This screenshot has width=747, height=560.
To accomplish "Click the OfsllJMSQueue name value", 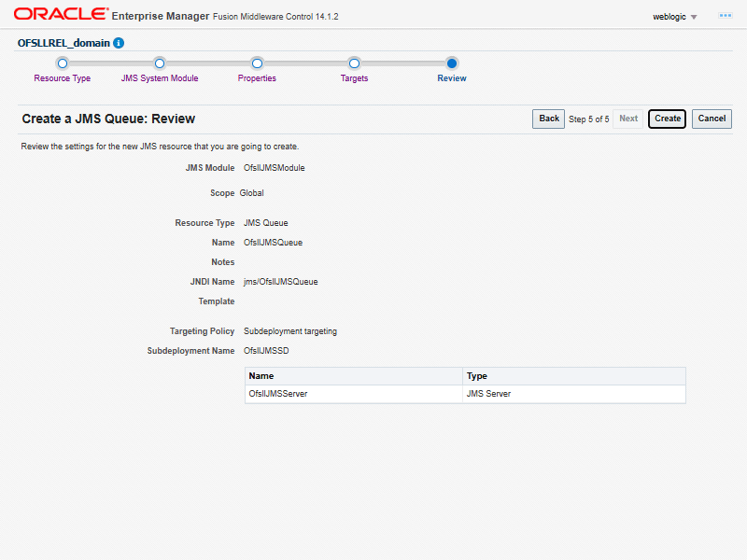I will tap(273, 243).
